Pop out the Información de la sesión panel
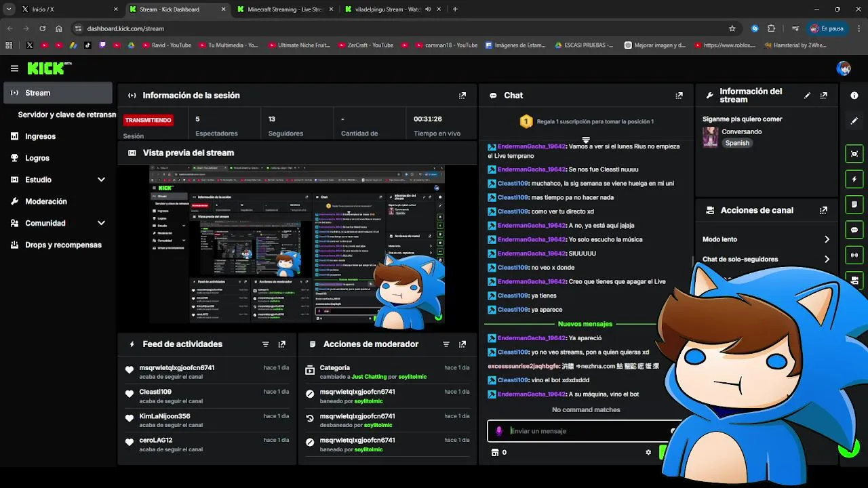 [x=462, y=96]
